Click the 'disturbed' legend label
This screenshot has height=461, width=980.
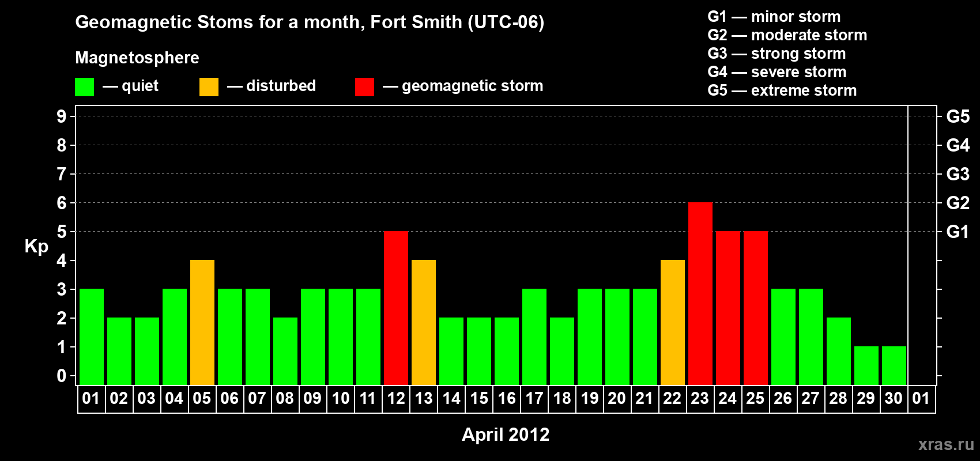coord(281,86)
